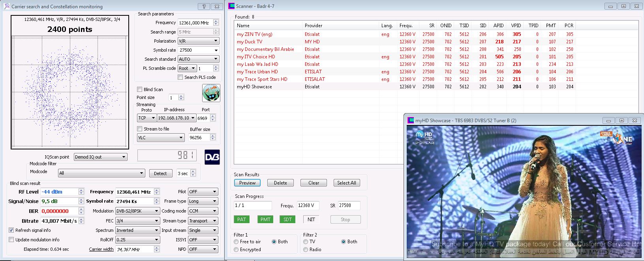Select Encrypted filter option
The height and width of the screenshot is (261, 644).
(236, 250)
